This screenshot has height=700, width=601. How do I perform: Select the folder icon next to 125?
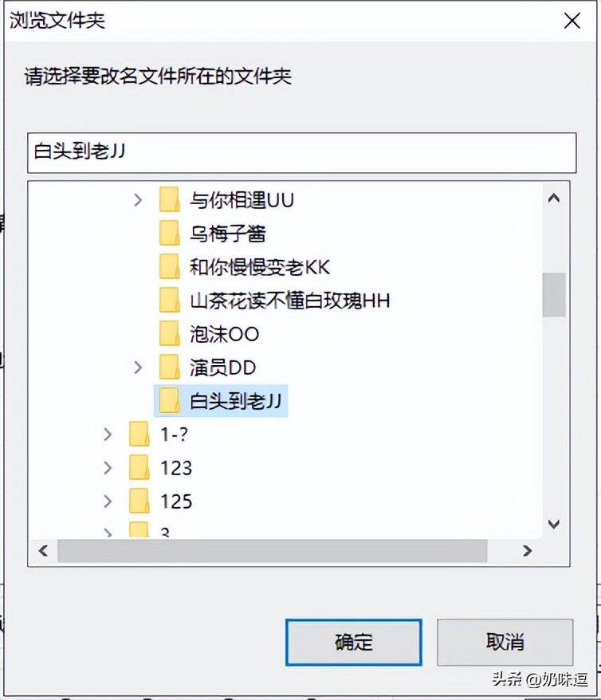[137, 501]
